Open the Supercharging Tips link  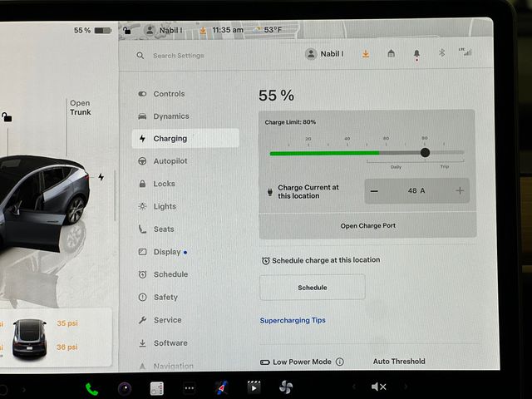(293, 320)
